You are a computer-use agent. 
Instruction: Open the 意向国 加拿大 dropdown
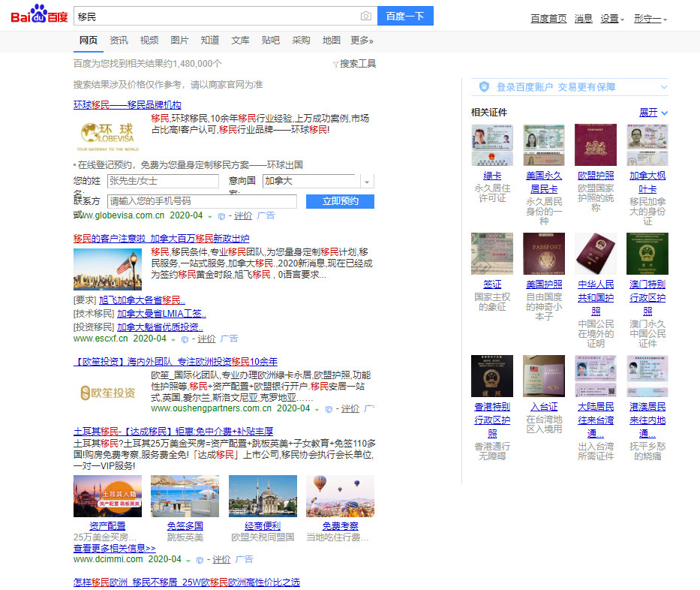[x=318, y=181]
